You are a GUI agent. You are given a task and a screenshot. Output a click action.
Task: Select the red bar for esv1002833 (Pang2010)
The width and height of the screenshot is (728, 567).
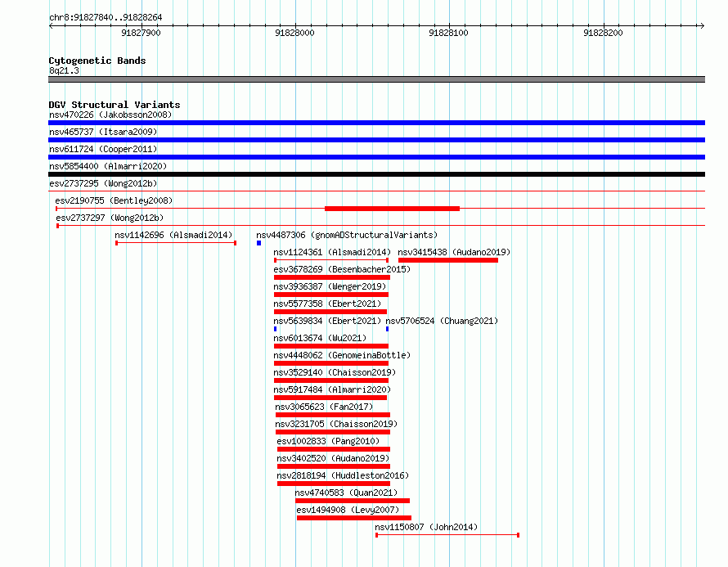[334, 449]
